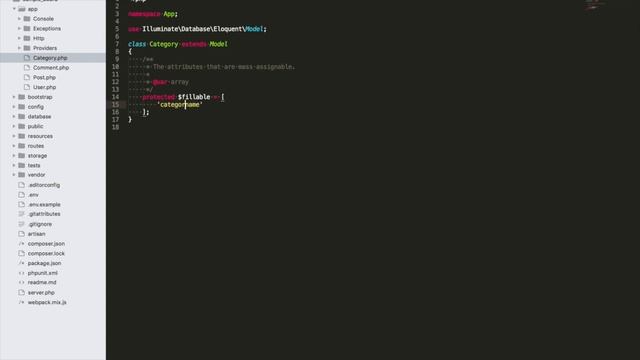
Task: Expand the Http folder arrow
Action: point(19,38)
